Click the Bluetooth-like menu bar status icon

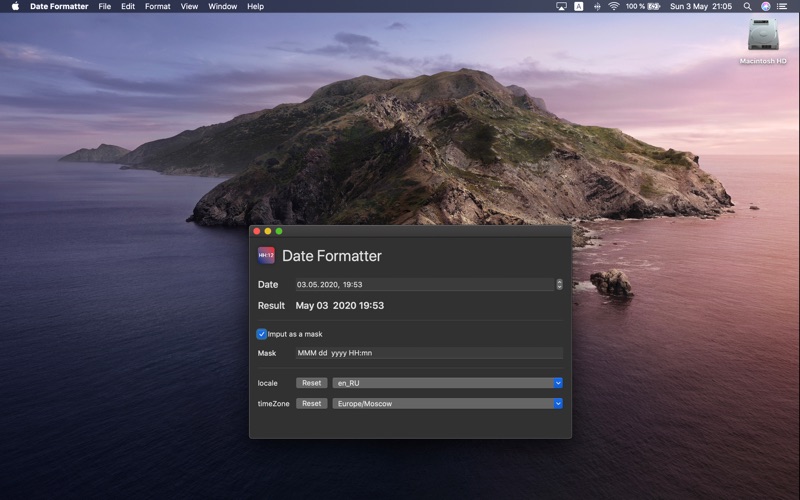[x=597, y=6]
